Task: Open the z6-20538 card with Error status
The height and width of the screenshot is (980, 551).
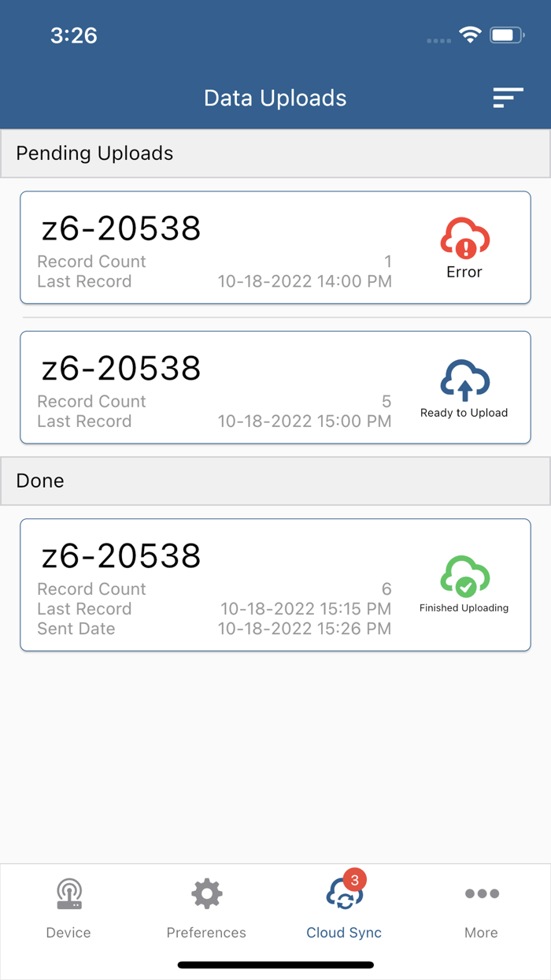Action: point(275,247)
